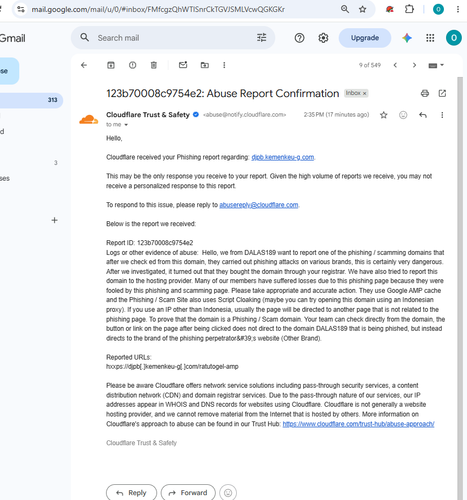Viewport: 467px width, 500px height.
Task: Click the red extension icon in toolbar
Action: point(390,9)
